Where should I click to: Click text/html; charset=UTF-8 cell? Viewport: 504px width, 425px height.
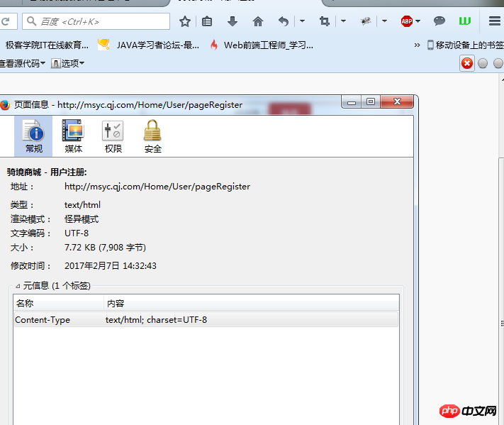156,320
